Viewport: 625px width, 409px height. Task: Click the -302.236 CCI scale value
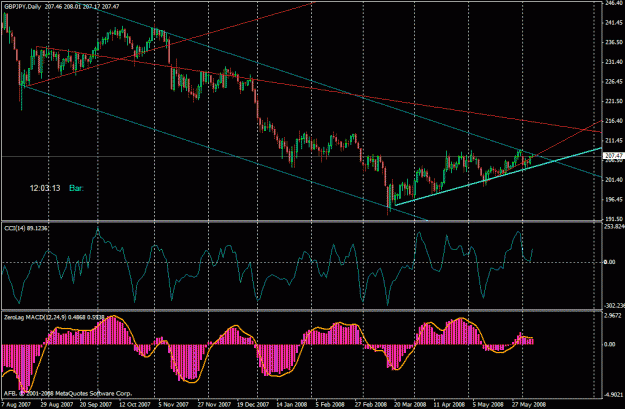coord(615,306)
